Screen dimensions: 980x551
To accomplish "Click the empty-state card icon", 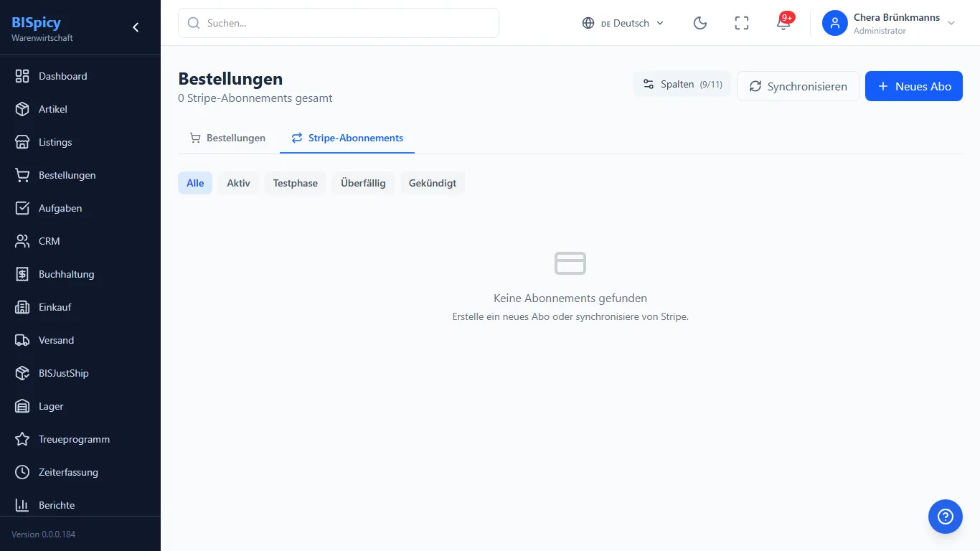I will (570, 263).
